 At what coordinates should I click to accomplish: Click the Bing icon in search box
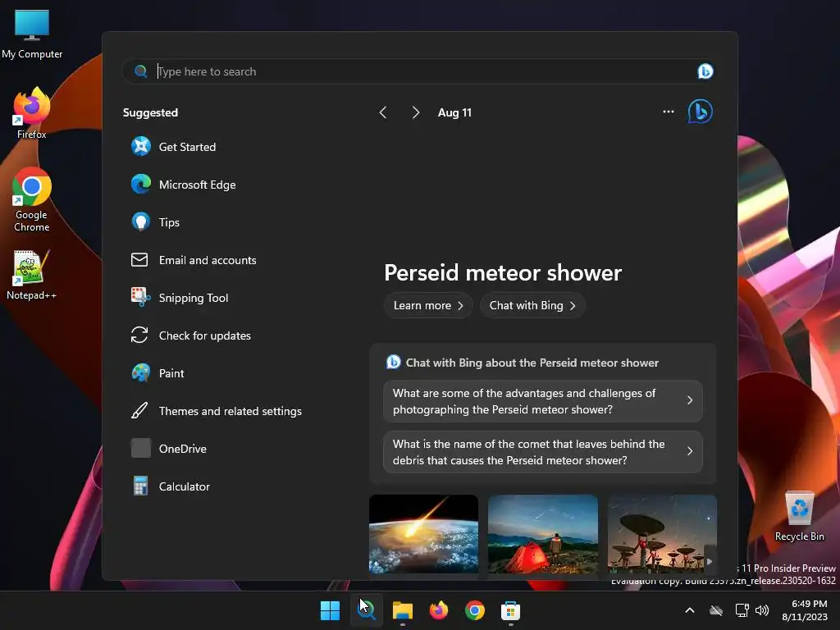[705, 71]
